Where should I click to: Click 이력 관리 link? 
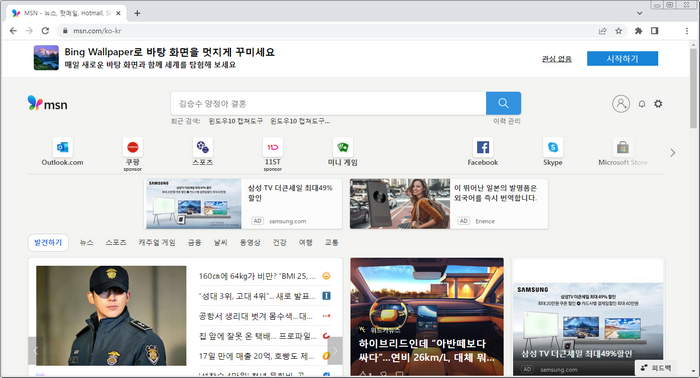pyautogui.click(x=507, y=121)
